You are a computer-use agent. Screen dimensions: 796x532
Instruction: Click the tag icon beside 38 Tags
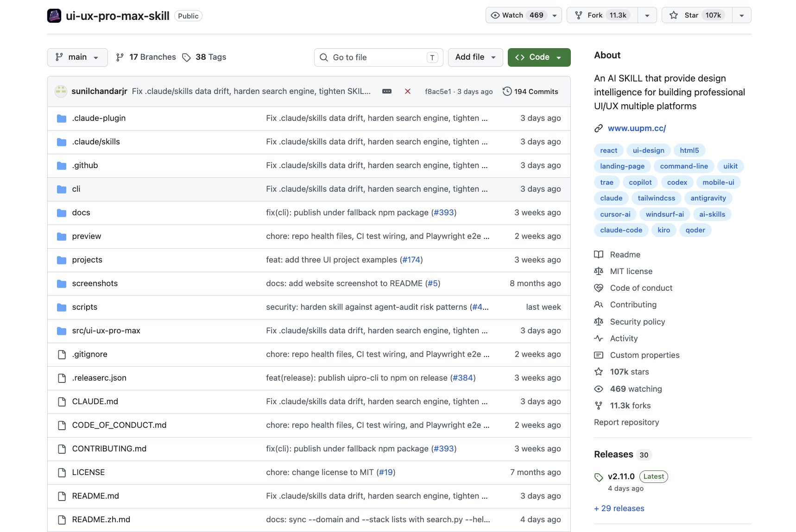pos(186,57)
